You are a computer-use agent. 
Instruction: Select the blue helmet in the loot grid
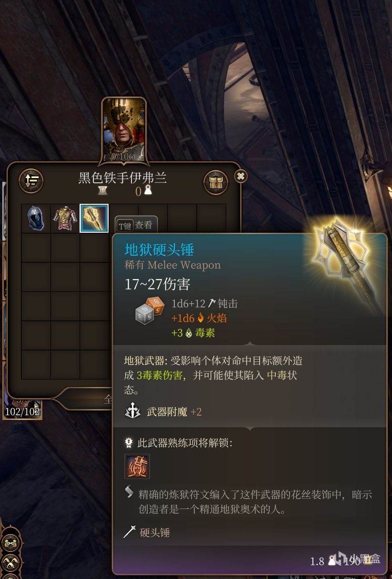36,219
